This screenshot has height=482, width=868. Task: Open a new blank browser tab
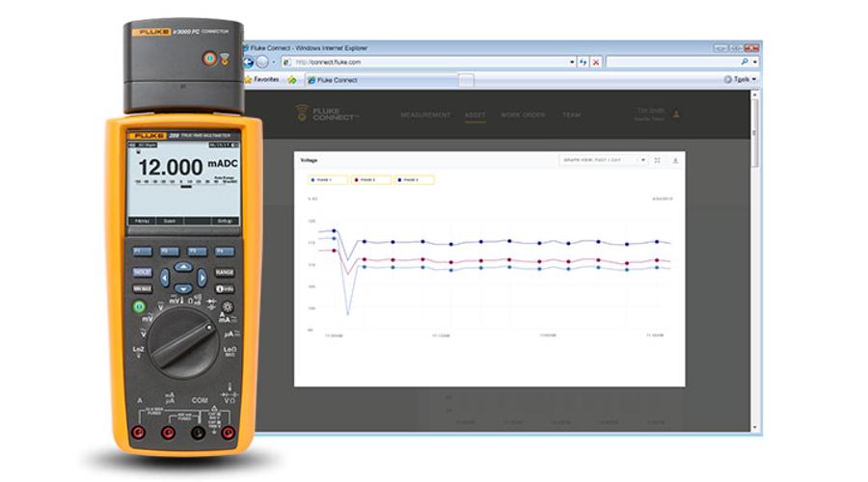point(467,81)
